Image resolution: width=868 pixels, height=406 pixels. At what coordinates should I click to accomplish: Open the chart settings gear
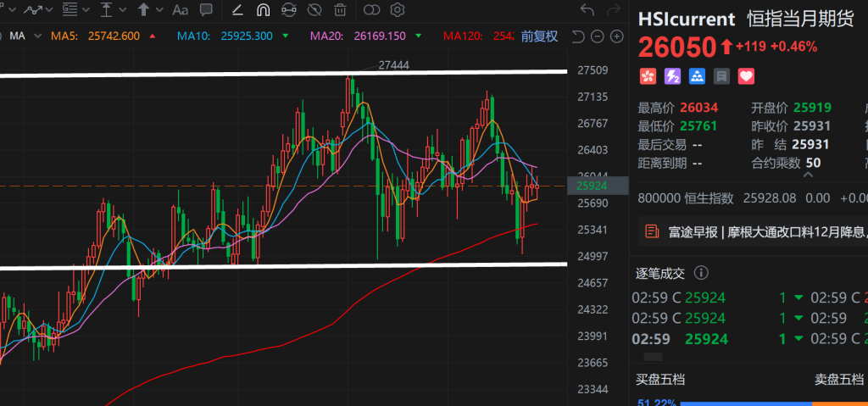pyautogui.click(x=397, y=10)
